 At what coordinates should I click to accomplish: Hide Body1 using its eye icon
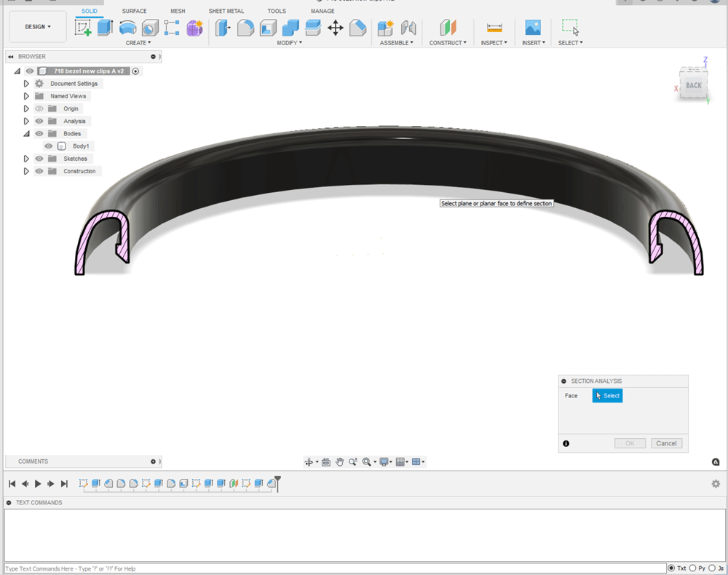(49, 146)
